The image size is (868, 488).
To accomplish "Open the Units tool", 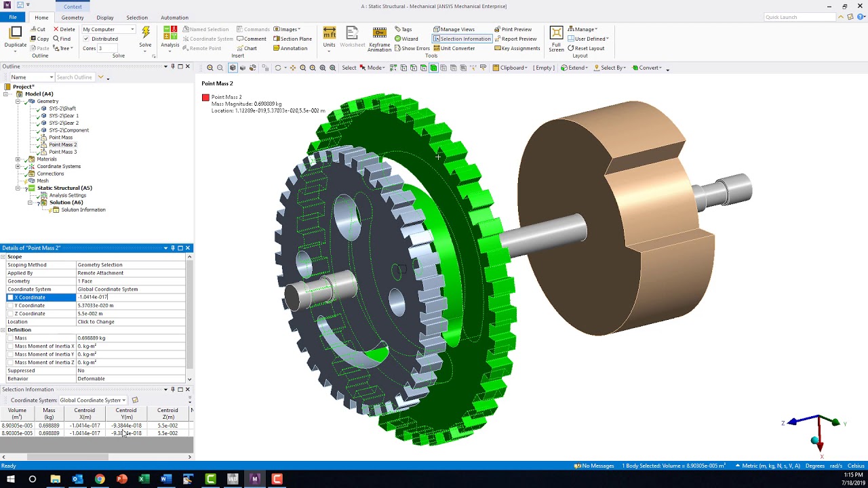I will (329, 38).
